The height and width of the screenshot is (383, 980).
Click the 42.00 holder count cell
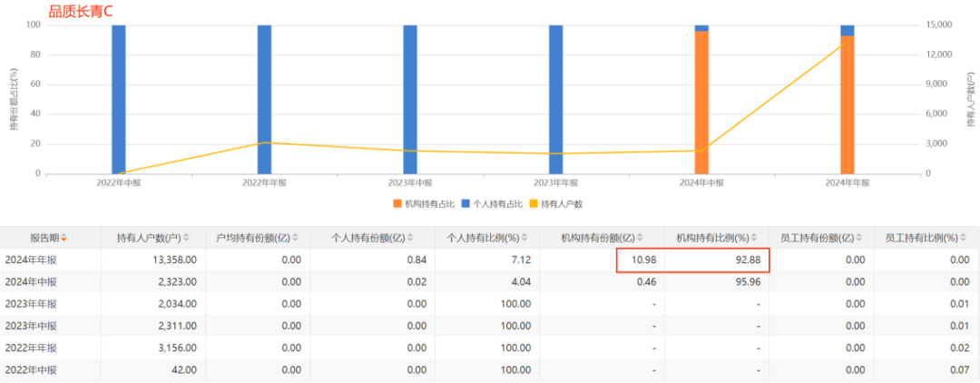(x=184, y=369)
